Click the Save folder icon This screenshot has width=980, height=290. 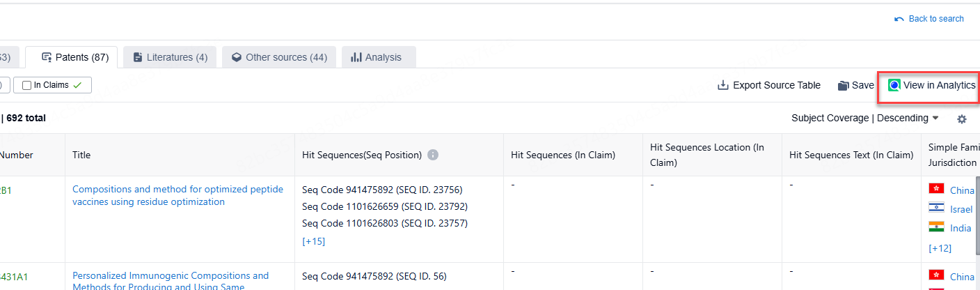[x=843, y=86]
